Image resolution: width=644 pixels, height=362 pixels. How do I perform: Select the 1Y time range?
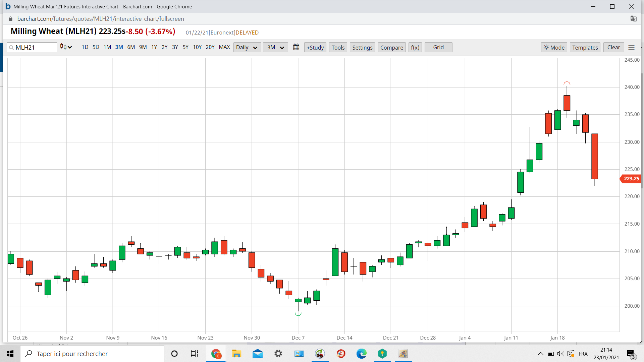pyautogui.click(x=154, y=47)
